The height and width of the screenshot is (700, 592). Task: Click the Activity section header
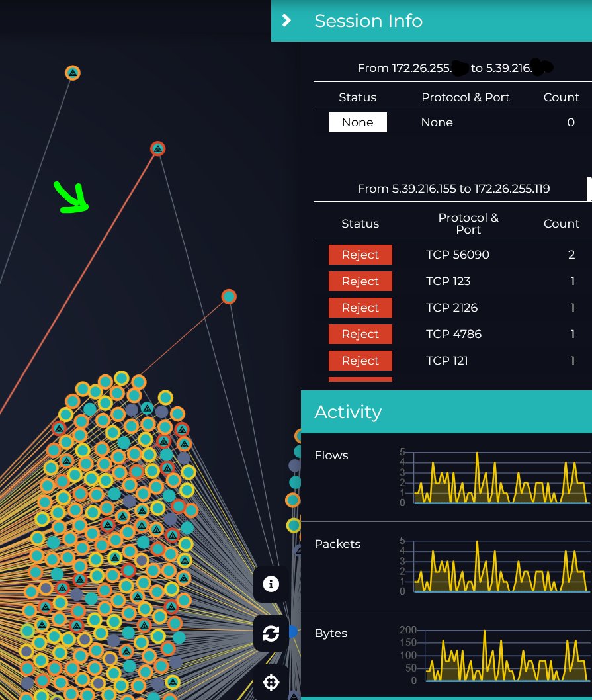pyautogui.click(x=446, y=412)
